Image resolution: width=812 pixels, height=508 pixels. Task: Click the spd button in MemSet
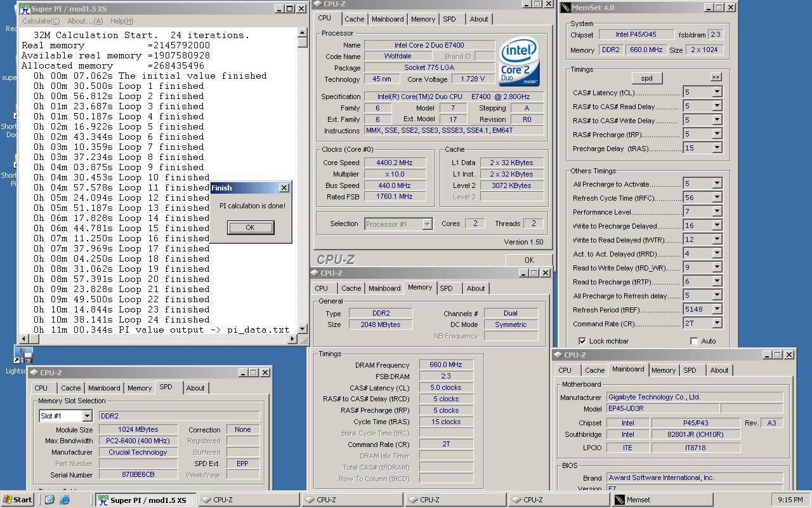pos(646,78)
